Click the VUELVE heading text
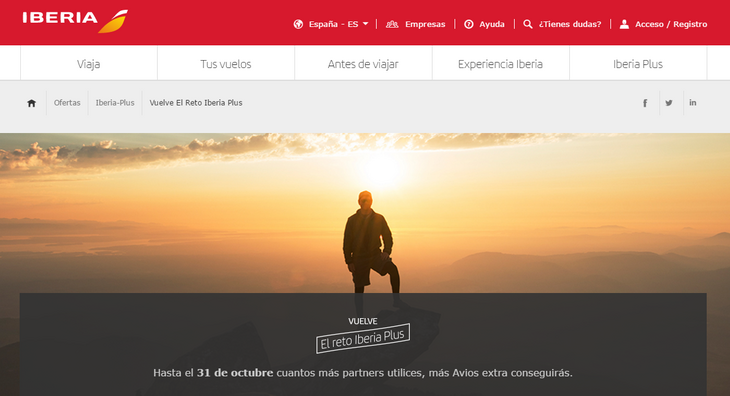 click(363, 321)
